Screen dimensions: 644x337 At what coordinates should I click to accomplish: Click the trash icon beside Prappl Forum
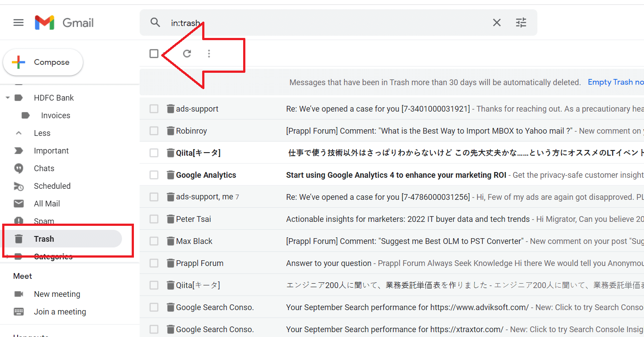click(x=170, y=263)
